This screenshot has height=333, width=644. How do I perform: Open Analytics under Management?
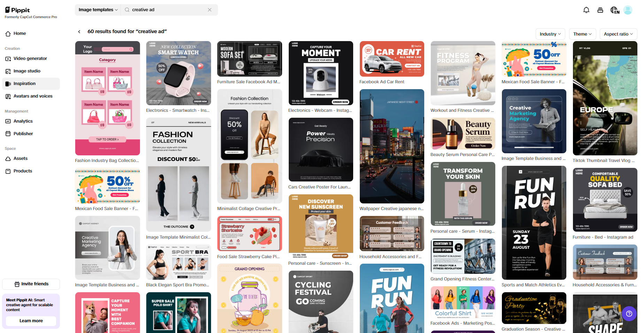tap(23, 121)
